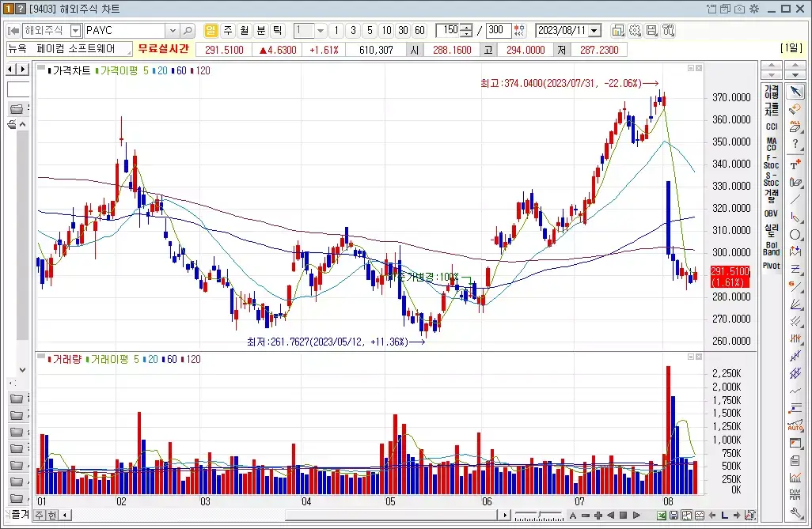Screen dimensions: 812x529
Task: Increase the 150 candle count stepper
Action: [x=466, y=28]
